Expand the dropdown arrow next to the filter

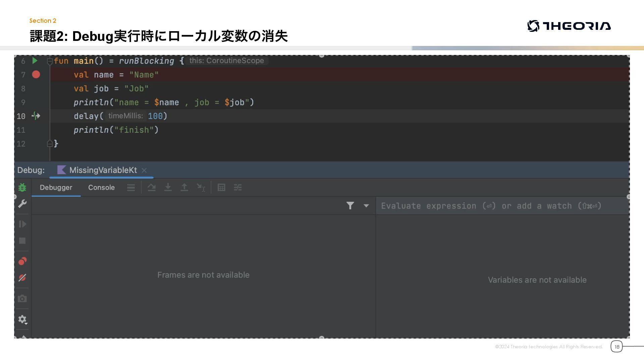click(366, 205)
